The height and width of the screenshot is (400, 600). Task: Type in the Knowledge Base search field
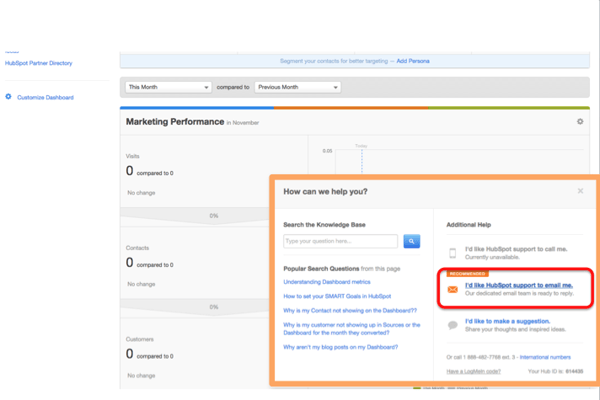click(x=340, y=241)
